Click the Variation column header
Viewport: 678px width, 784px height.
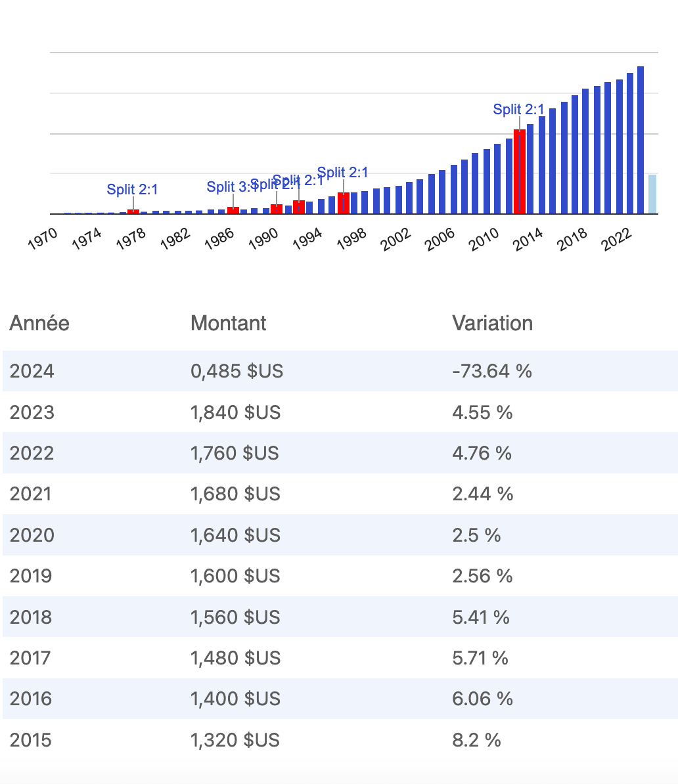(x=492, y=323)
